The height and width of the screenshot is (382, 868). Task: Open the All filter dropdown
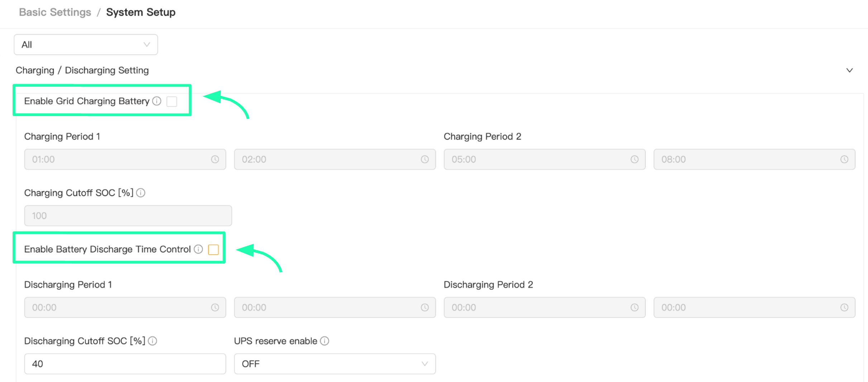point(86,45)
